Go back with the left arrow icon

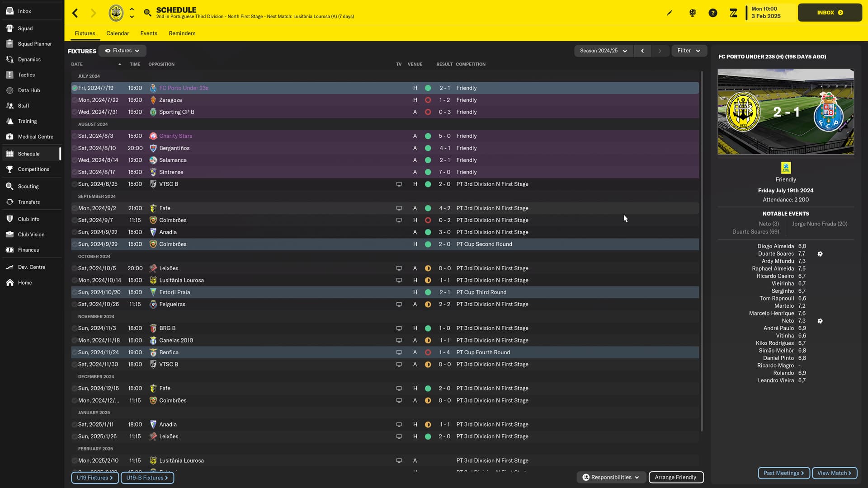click(75, 13)
